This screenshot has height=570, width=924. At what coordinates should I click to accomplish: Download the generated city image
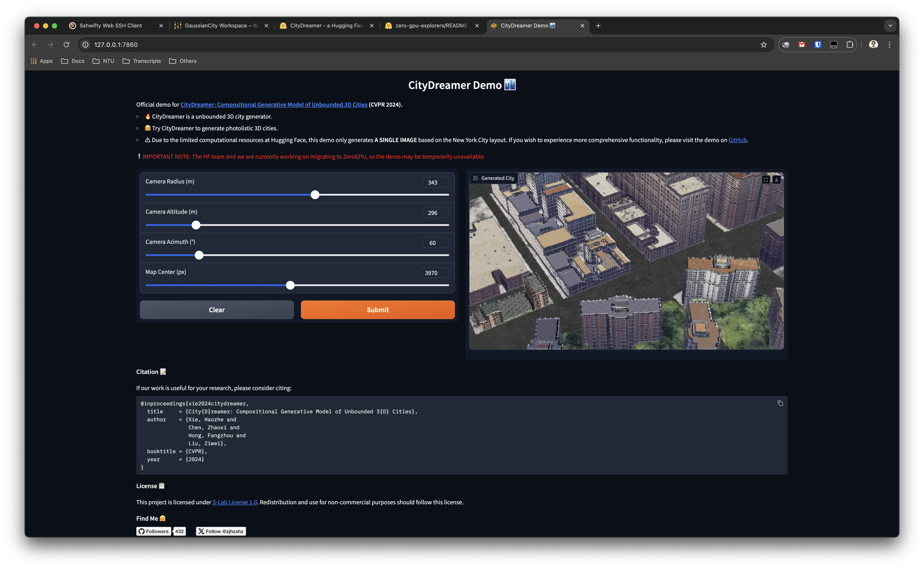coord(776,180)
